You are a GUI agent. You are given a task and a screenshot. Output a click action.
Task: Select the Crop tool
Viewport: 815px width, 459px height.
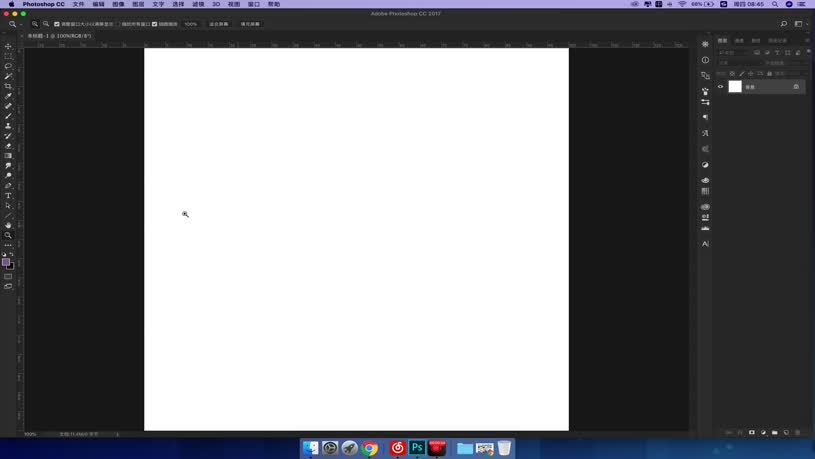8,86
